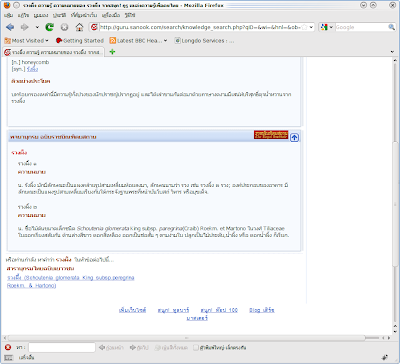Click the Firefox logo in the title bar

click(x=7, y=6)
